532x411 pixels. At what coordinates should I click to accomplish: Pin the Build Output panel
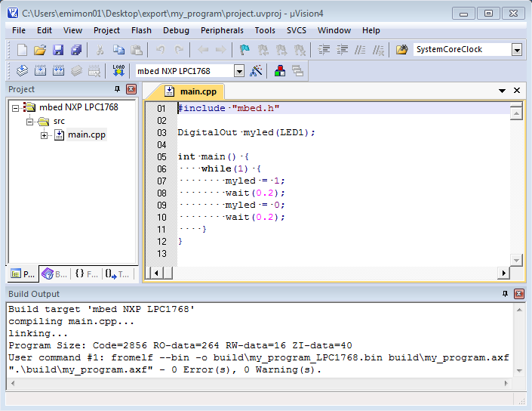505,294
